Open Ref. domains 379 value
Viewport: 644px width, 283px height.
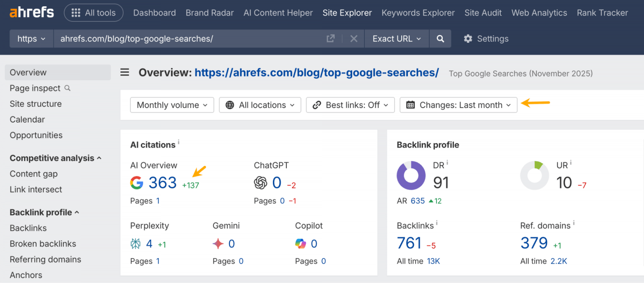pyautogui.click(x=534, y=243)
